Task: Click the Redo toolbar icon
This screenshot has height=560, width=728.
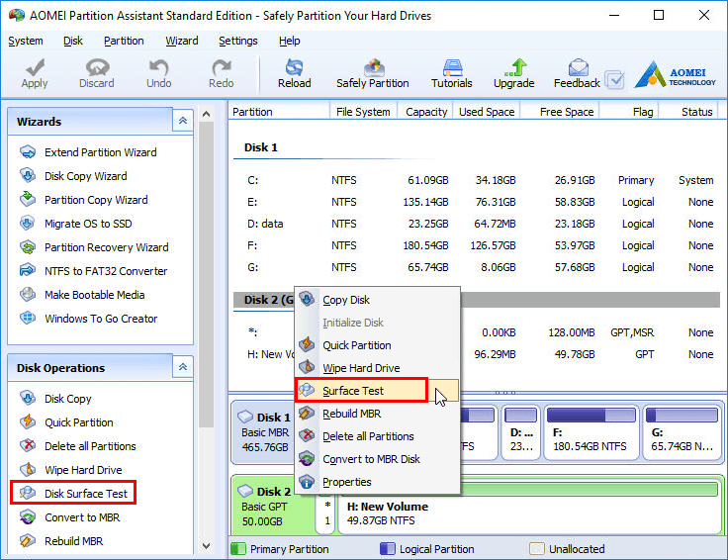Action: (221, 74)
